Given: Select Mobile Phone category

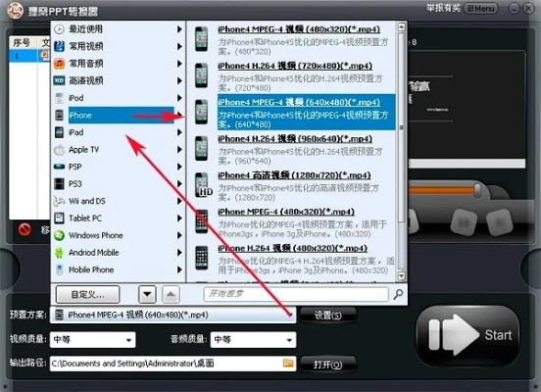Looking at the screenshot, I should point(118,269).
